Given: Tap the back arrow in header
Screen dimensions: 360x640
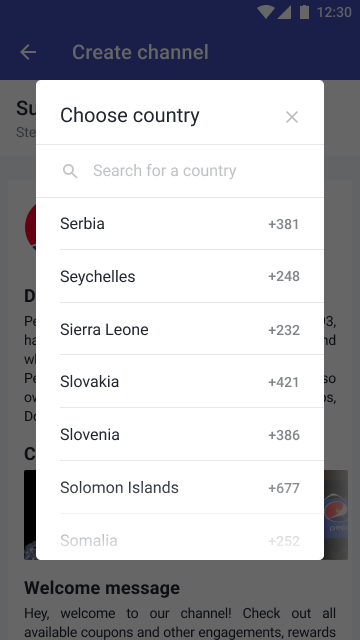Looking at the screenshot, I should click(28, 52).
